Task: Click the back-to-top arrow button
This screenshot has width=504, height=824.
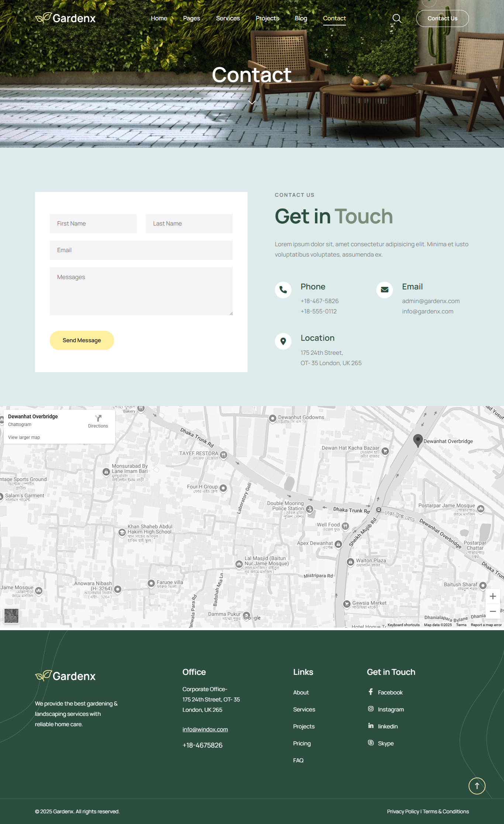Action: (477, 786)
